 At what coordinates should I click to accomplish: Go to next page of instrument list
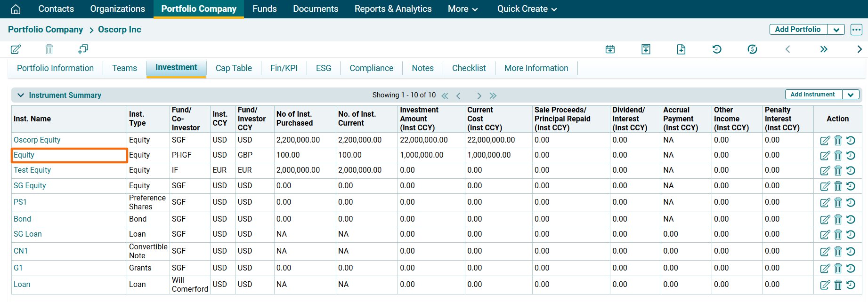point(479,95)
